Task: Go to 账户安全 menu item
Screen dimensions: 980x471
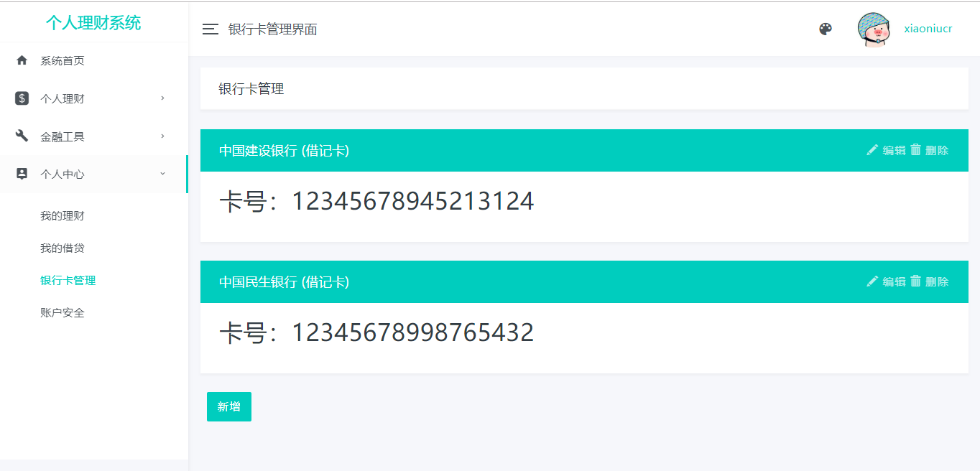Action: (x=63, y=313)
